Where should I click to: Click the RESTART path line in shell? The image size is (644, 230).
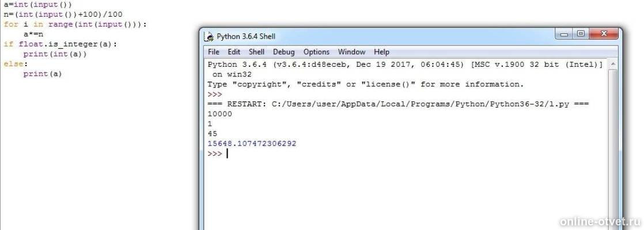point(398,104)
